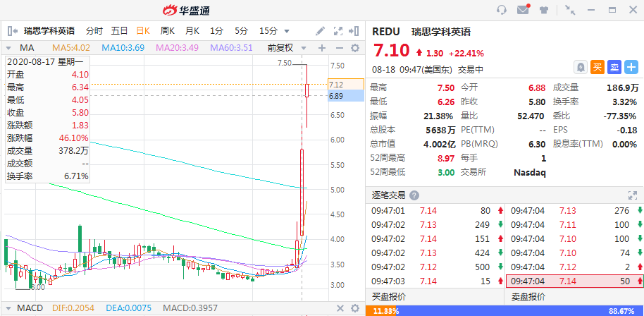Select the 09:47:03 7.14 15 trade row
644x316 pixels.
tap(435, 281)
